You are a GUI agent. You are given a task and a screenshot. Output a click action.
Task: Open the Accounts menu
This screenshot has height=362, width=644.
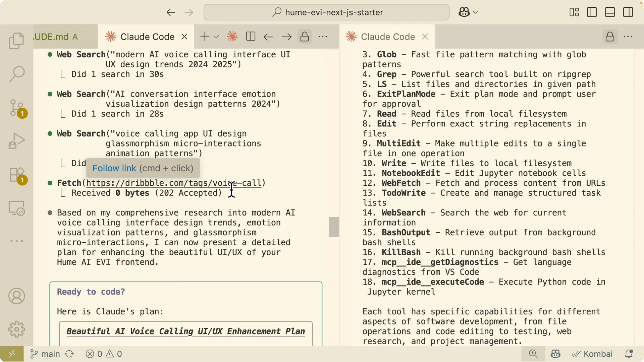pos(16,296)
